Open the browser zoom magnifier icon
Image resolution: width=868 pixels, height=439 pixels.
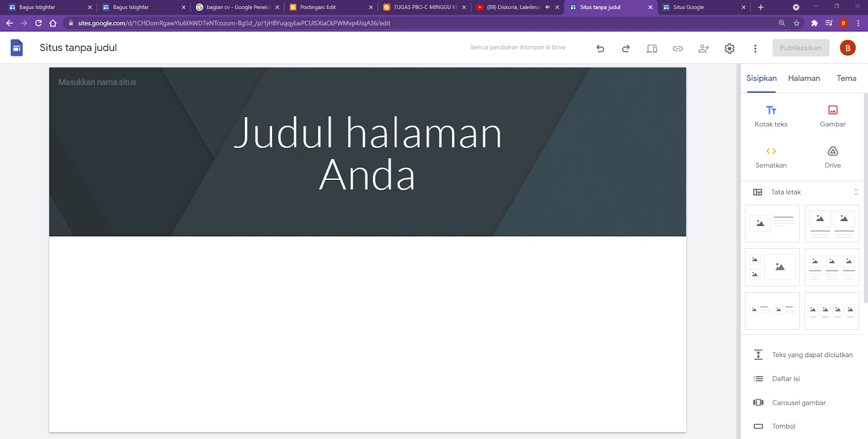(x=782, y=23)
